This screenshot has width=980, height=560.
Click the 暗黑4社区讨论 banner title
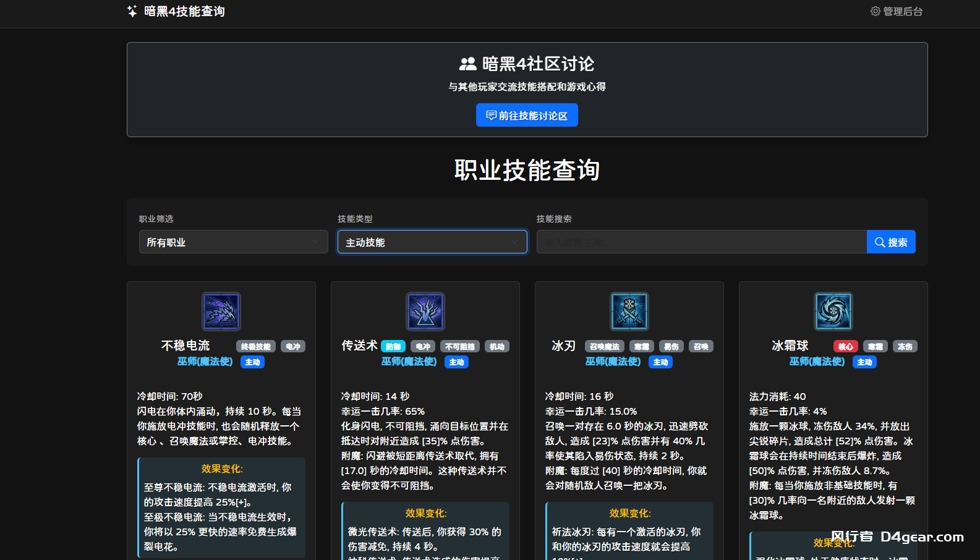coord(538,64)
